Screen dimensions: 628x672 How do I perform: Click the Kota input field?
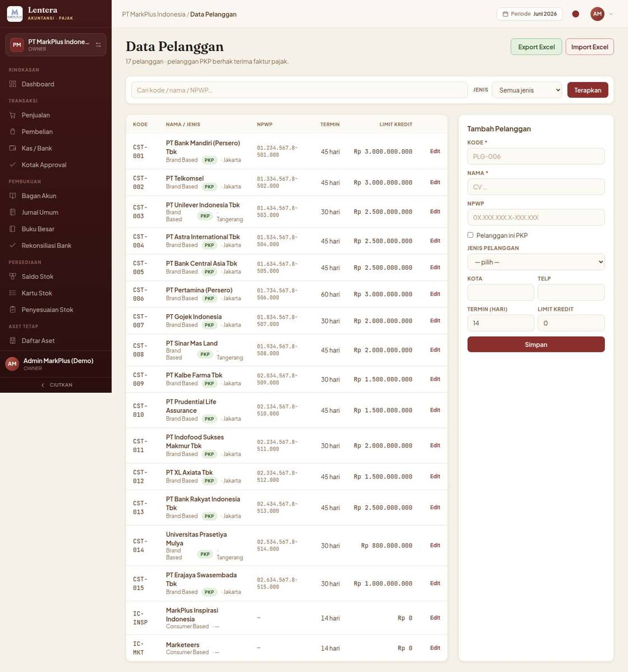tap(501, 292)
